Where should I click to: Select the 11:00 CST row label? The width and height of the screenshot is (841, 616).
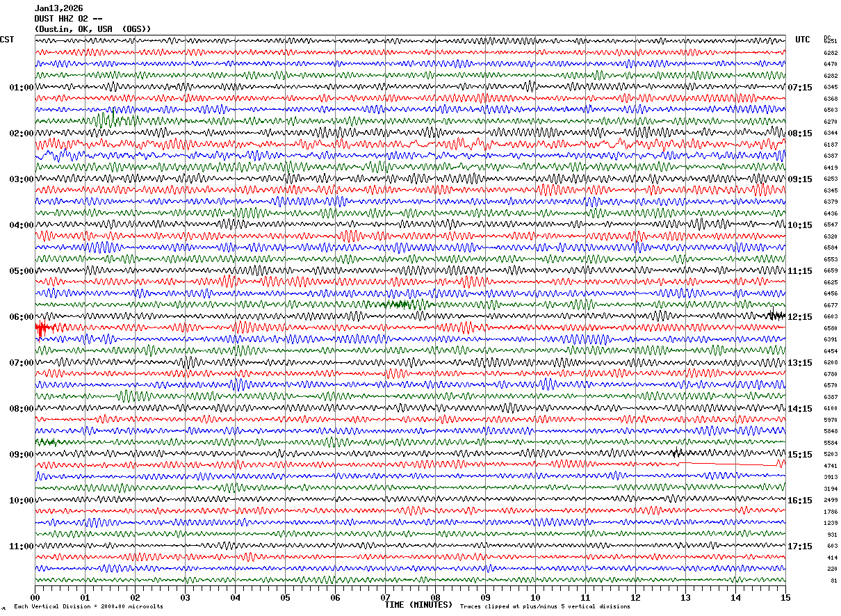coord(22,546)
